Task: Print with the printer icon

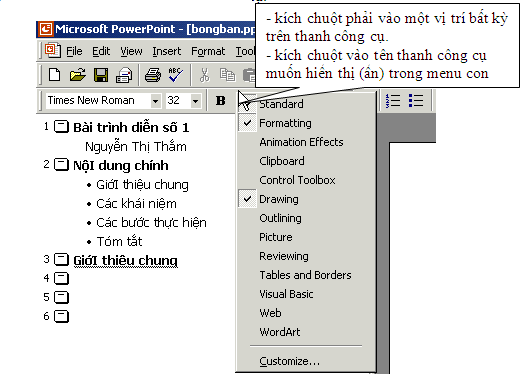Action: coord(153,75)
